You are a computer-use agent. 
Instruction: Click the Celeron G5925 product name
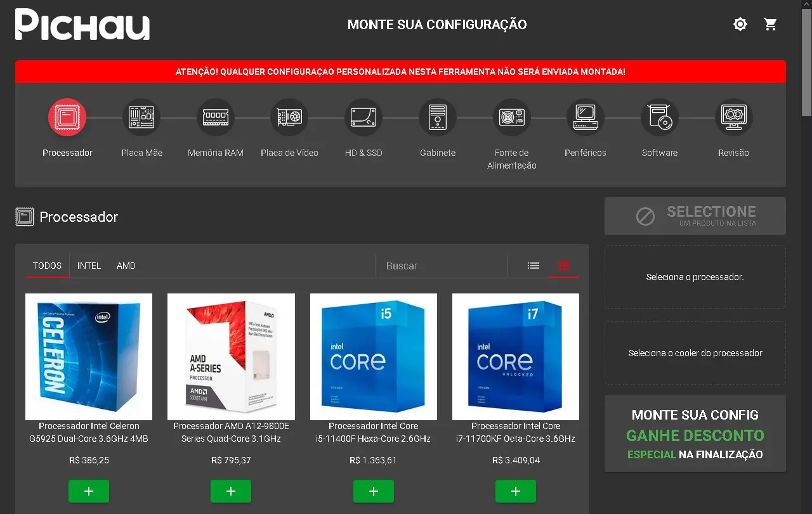89,432
